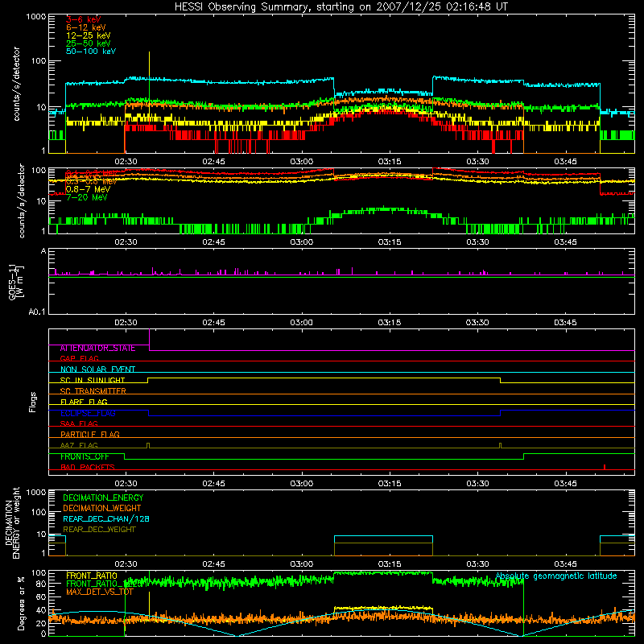Select the 'SAA_FLAG' flag label
Viewport: 644px width, 644px height.
tap(79, 423)
